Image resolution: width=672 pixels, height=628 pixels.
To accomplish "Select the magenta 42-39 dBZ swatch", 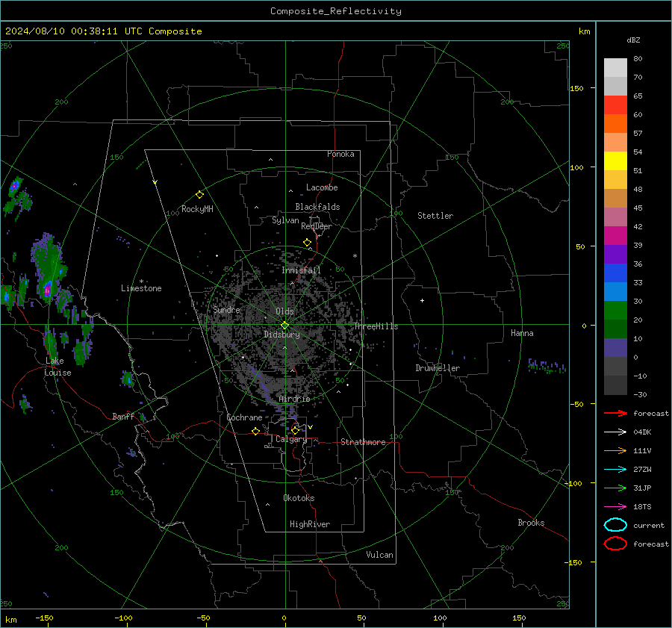I will [x=615, y=236].
